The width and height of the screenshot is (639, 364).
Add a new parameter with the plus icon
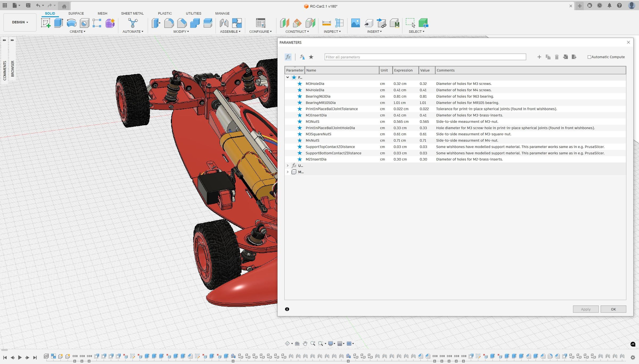click(x=539, y=57)
